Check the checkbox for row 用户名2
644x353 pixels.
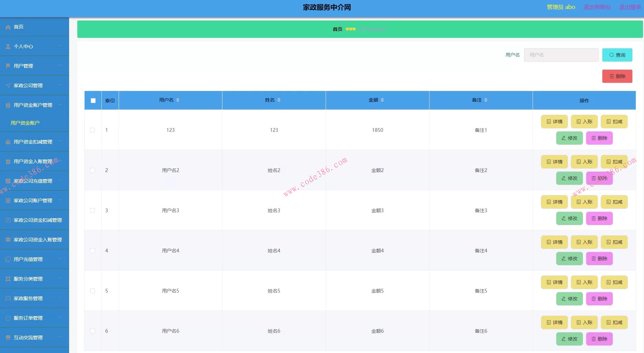coord(92,170)
